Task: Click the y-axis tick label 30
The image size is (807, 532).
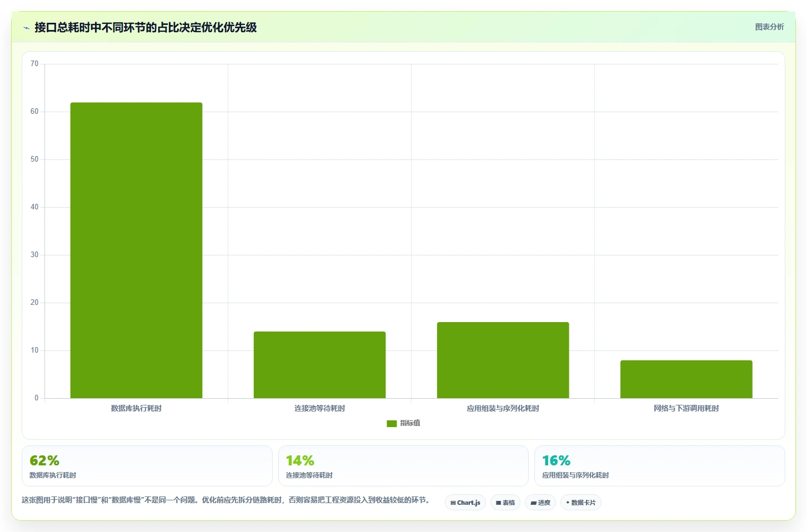Action: (34, 255)
